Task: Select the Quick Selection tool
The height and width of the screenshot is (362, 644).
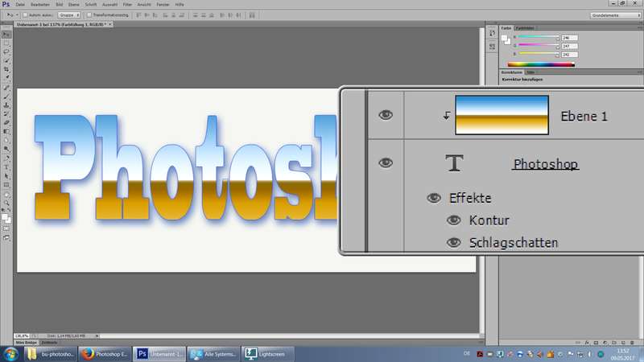Action: pos(6,60)
